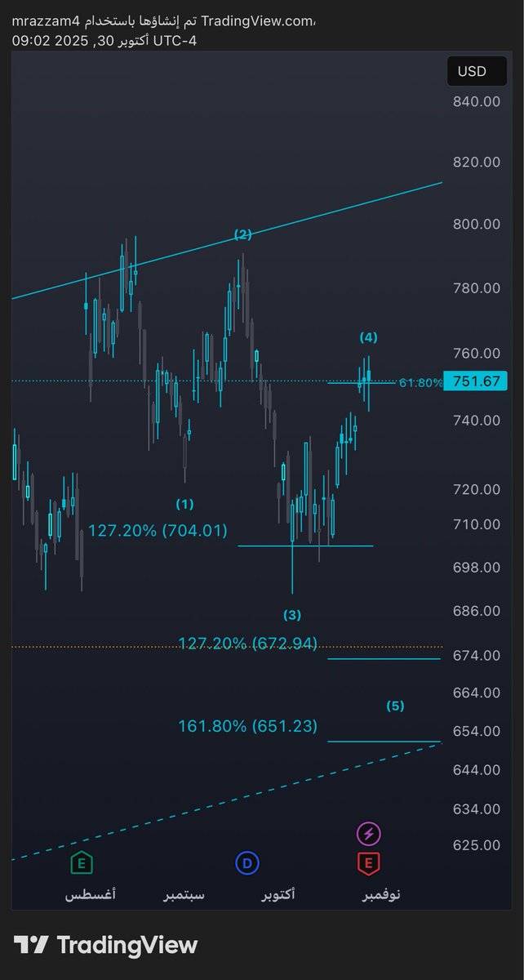Click the نوفمبر month label on time axis

[x=381, y=894]
